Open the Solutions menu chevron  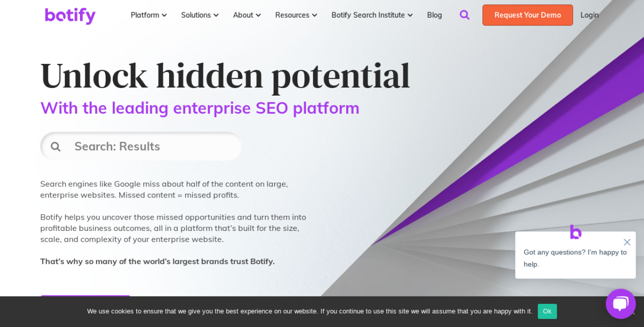point(216,15)
